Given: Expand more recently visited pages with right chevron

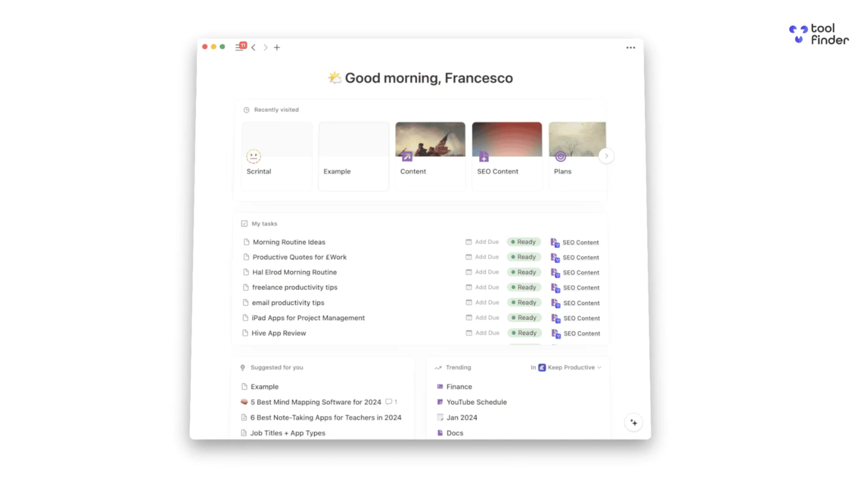Looking at the screenshot, I should pos(606,155).
